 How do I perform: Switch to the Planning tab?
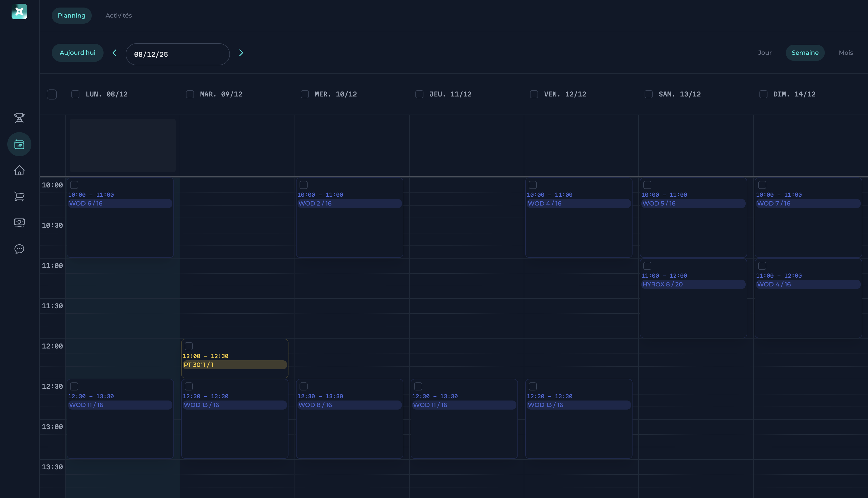[71, 15]
